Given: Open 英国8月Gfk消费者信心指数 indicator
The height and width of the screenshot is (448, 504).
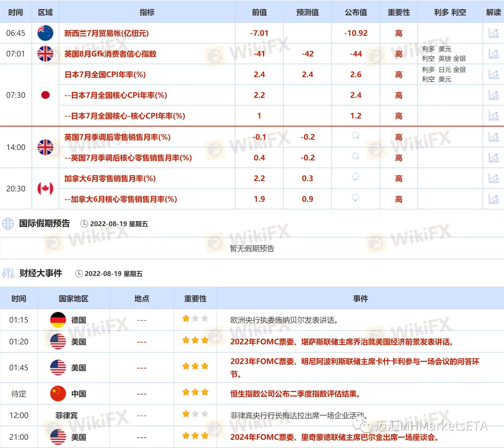Looking at the screenshot, I should click(110, 54).
